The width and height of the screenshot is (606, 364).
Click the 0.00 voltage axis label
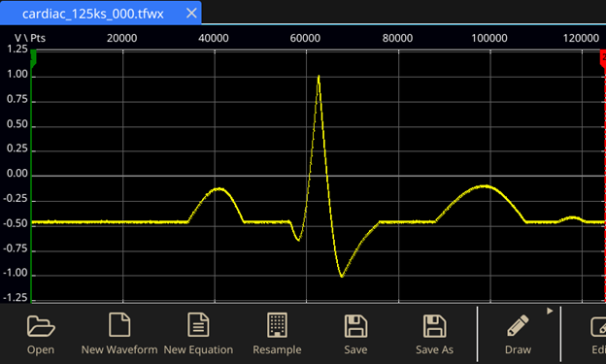[x=17, y=174]
